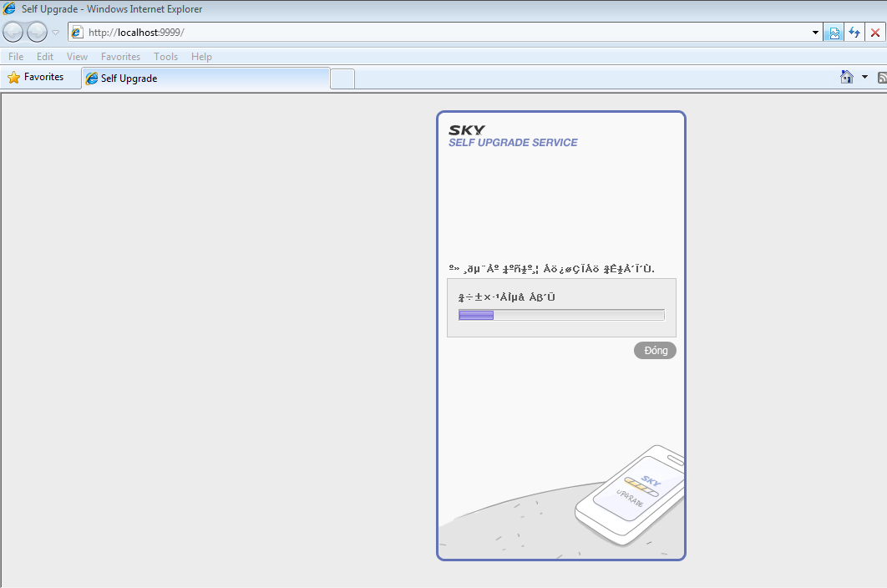Open the recent pages dropdown arrow
This screenshot has height=588, width=887.
pos(56,33)
